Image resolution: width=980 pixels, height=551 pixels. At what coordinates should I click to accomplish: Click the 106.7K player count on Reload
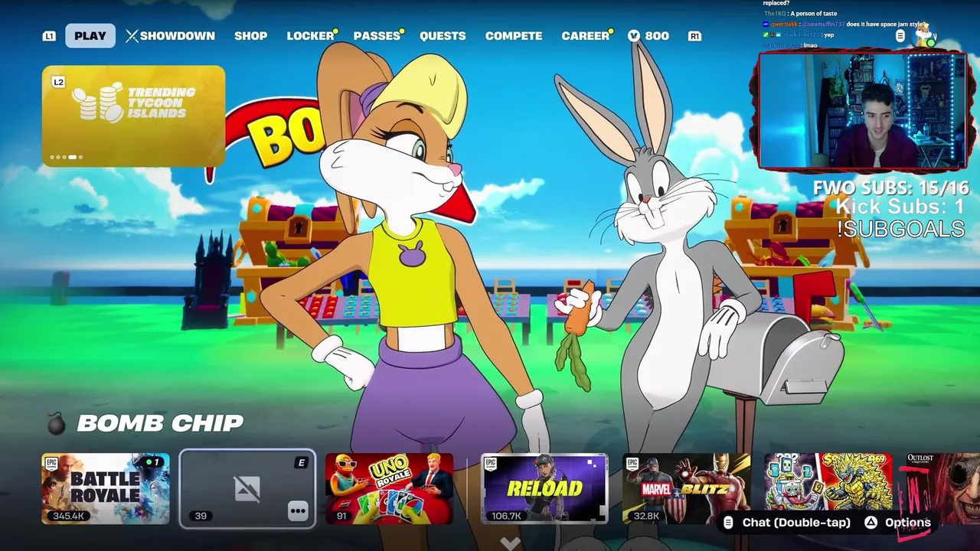point(506,516)
